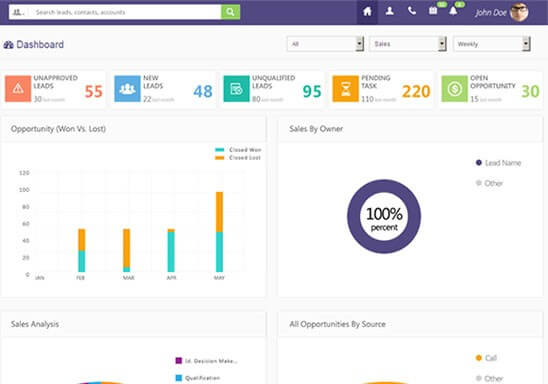Screen dimensions: 548x384
Task: Toggle Id. Decision Make legend item
Action: pyautogui.click(x=207, y=361)
